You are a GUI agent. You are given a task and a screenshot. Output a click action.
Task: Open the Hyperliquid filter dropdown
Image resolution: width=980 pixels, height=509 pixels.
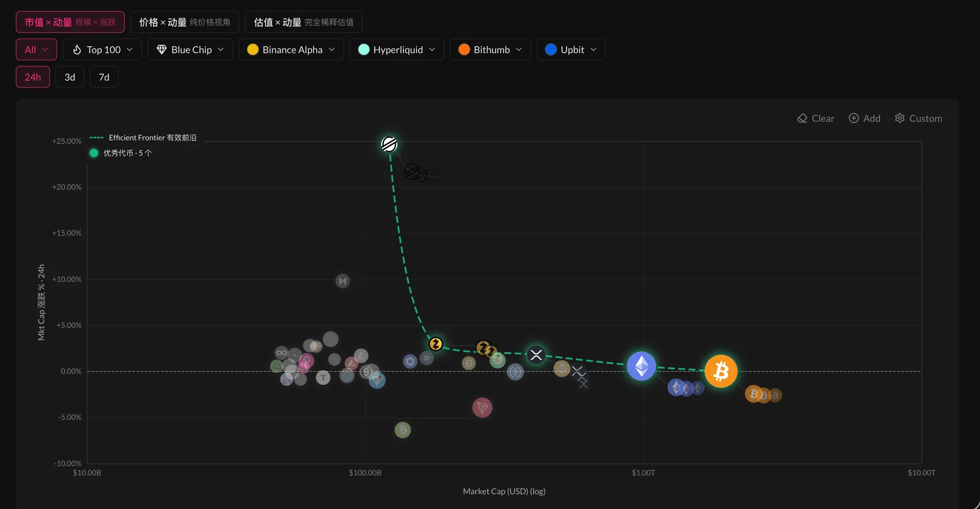tap(397, 50)
